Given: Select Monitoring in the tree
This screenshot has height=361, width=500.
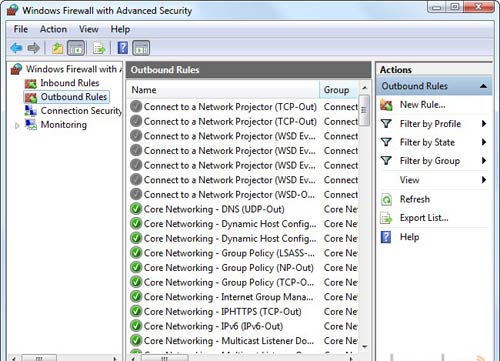Looking at the screenshot, I should pyautogui.click(x=64, y=125).
